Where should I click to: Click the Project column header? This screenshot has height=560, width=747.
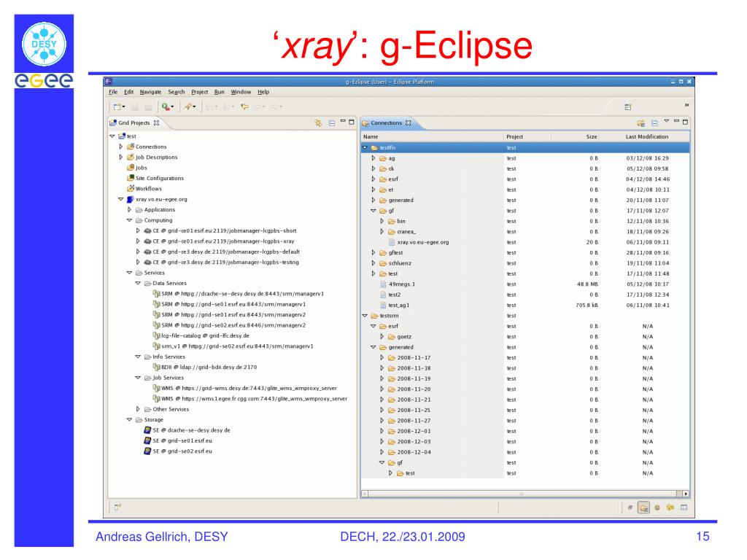tap(527, 136)
